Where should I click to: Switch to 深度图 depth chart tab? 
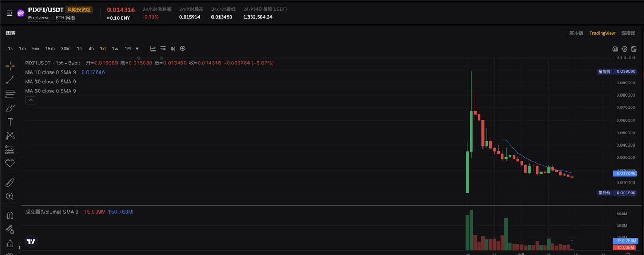click(628, 33)
